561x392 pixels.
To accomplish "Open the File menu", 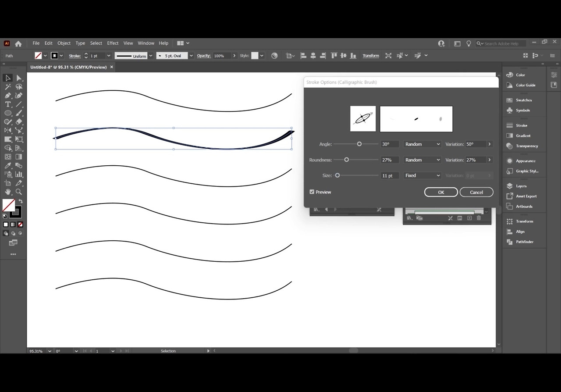I will coord(36,43).
